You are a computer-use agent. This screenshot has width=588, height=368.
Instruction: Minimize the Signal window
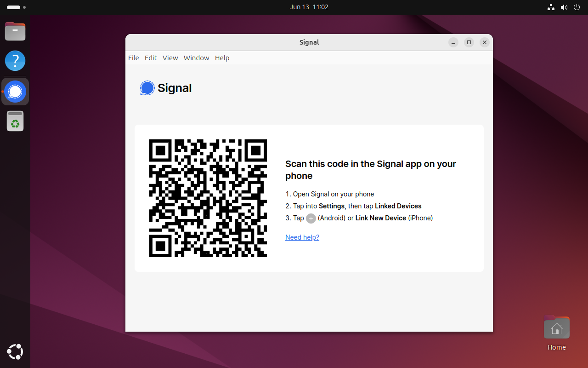click(453, 42)
